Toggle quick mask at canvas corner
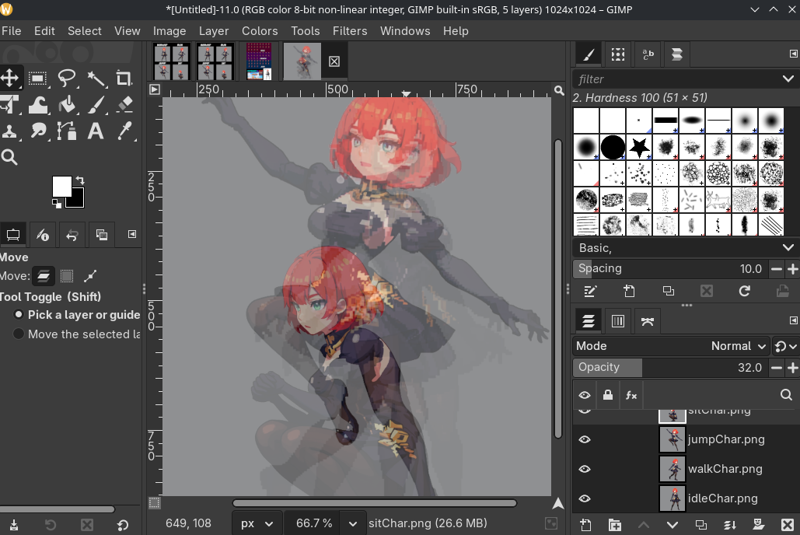Viewport: 800px width, 535px height. click(x=154, y=503)
